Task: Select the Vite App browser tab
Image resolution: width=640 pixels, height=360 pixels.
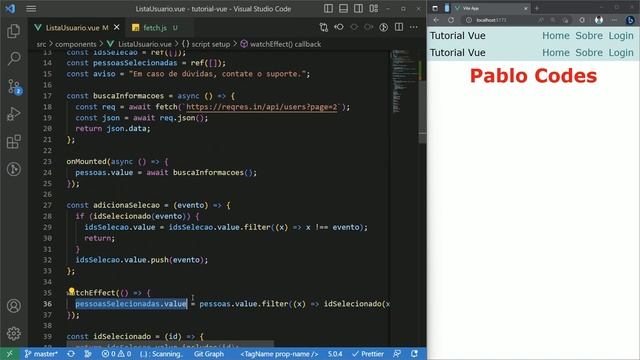Action: 491,8
